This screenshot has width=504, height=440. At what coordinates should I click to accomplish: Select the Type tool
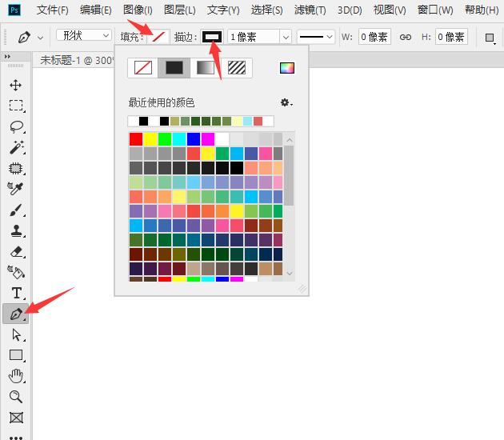pos(16,293)
